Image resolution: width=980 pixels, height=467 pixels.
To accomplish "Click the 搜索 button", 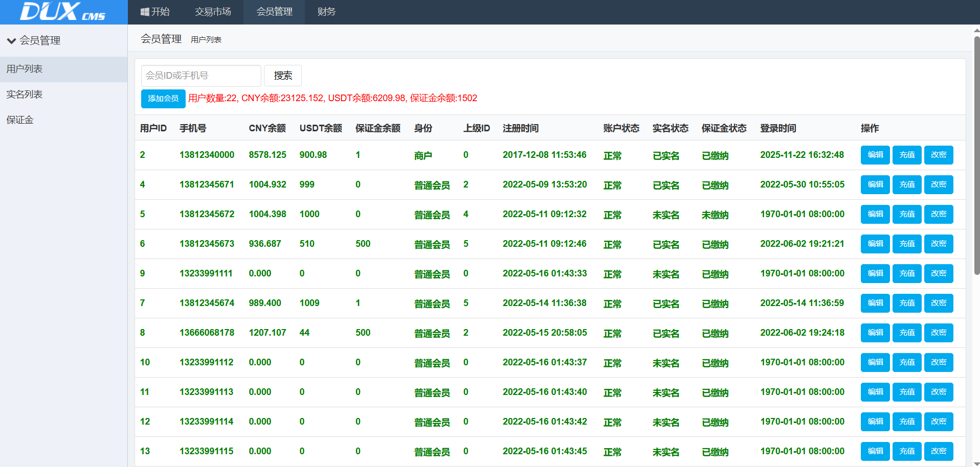I will pyautogui.click(x=283, y=76).
